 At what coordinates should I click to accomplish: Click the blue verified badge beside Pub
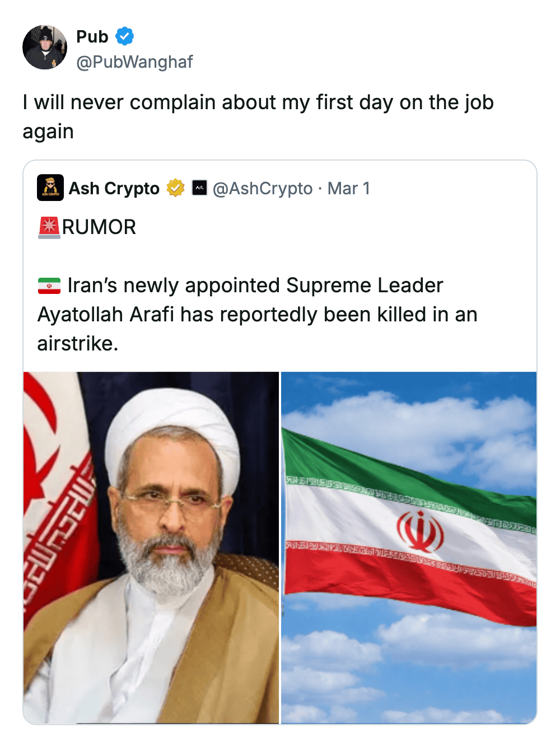click(x=124, y=37)
